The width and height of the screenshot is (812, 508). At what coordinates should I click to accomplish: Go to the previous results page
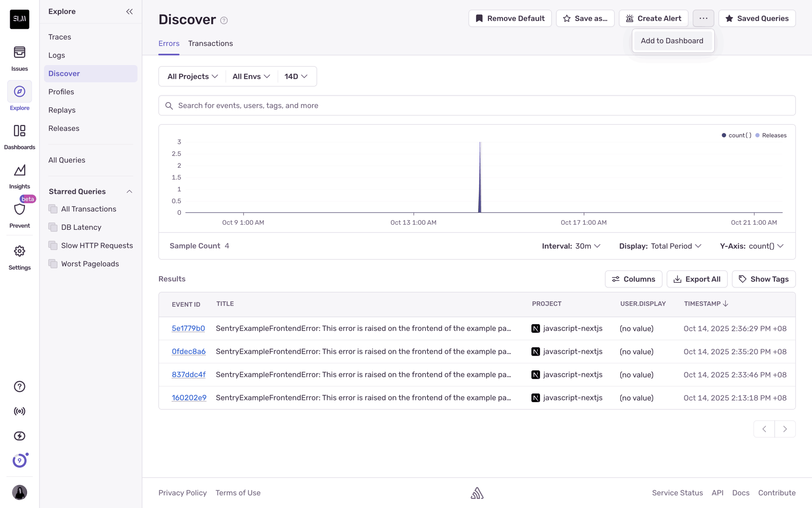coord(764,429)
